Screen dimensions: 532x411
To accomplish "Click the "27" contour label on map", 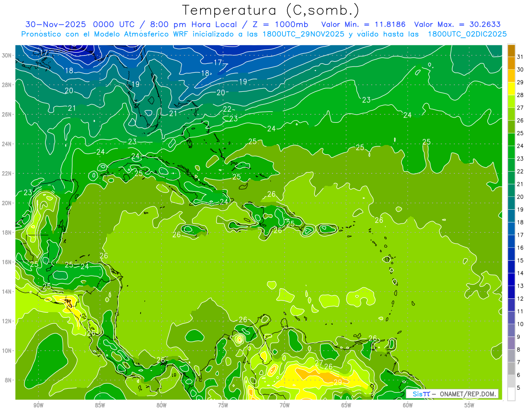I will pyautogui.click(x=319, y=363).
